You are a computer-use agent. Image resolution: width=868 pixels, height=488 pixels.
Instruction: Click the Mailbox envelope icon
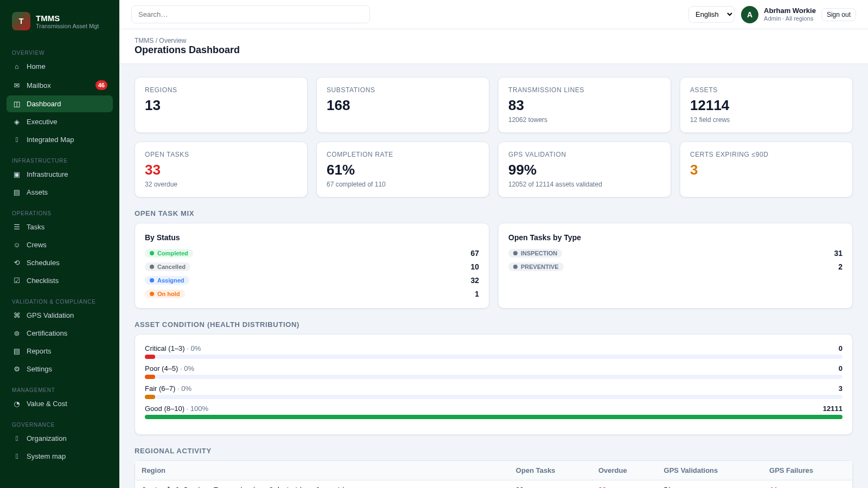coord(17,86)
